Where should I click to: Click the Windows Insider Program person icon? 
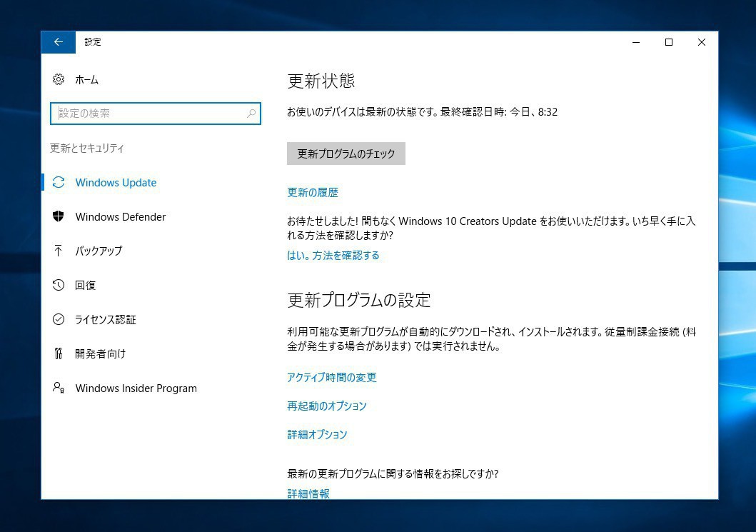59,388
